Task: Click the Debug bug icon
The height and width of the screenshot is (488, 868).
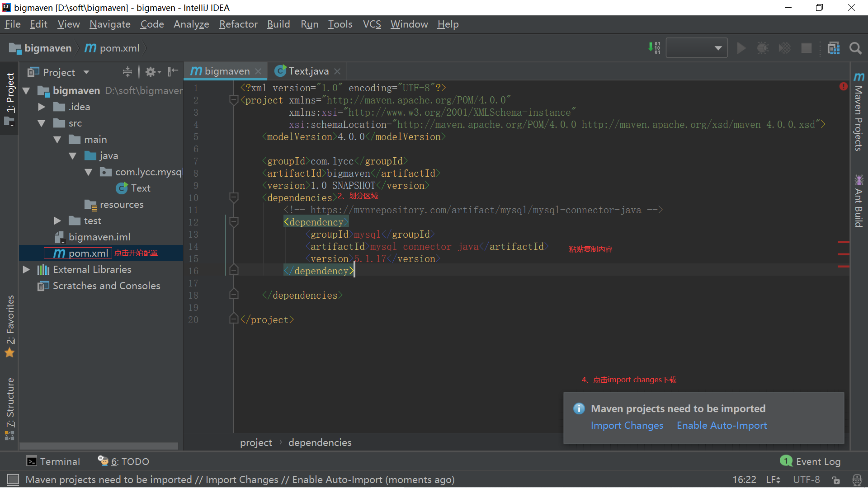Action: coord(763,48)
